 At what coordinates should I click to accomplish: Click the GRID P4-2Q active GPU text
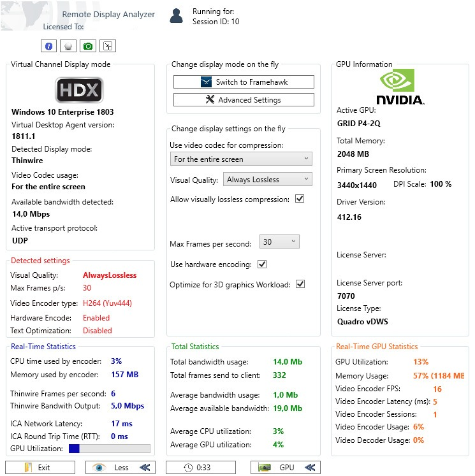(x=359, y=124)
